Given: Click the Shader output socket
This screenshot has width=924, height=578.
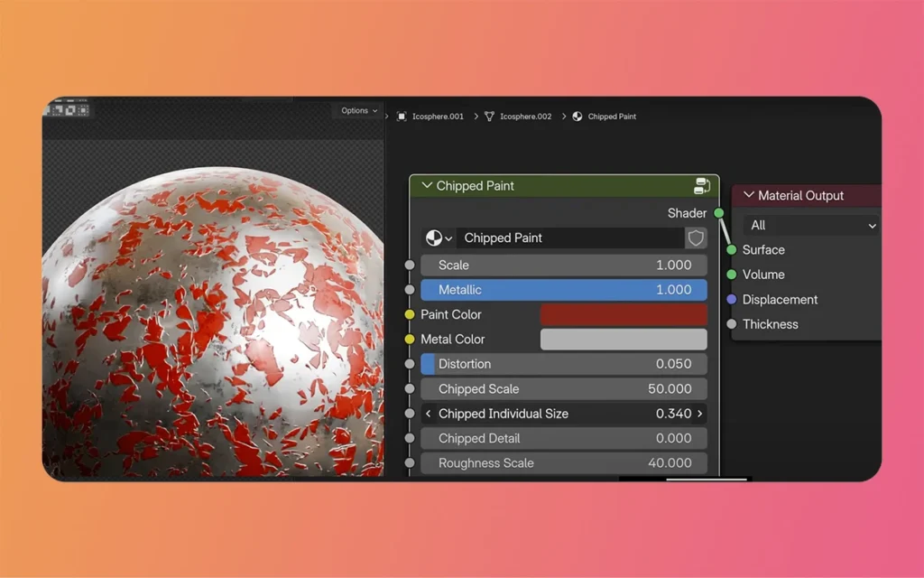Looking at the screenshot, I should pos(719,213).
